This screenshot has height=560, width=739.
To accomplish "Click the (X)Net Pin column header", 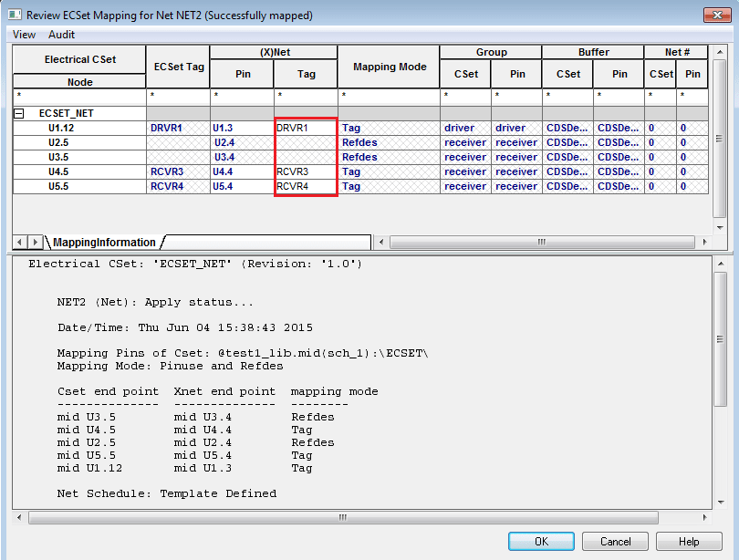I will point(243,74).
